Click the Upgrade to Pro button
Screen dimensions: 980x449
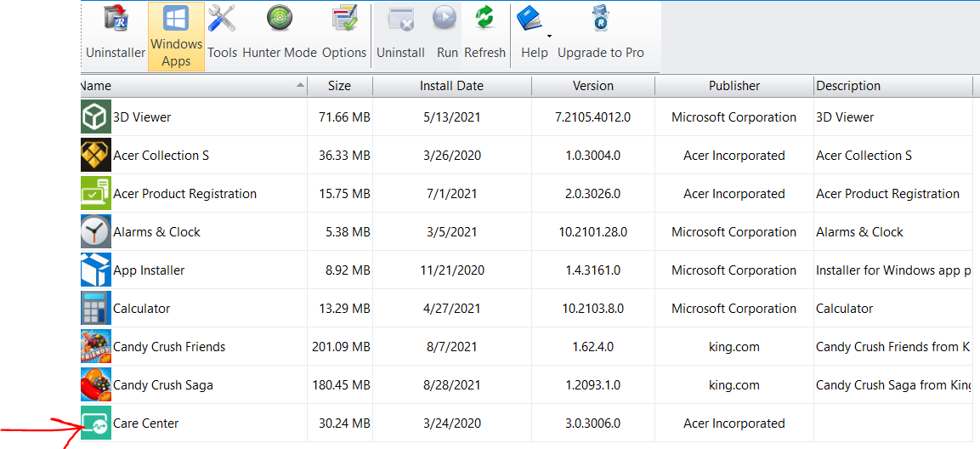(x=600, y=37)
